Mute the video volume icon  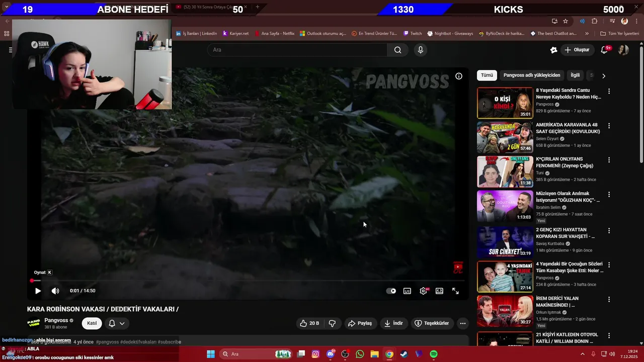pos(55,291)
